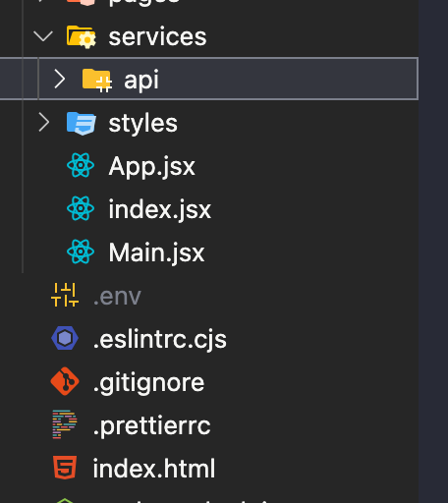Open the .env file

[117, 297]
